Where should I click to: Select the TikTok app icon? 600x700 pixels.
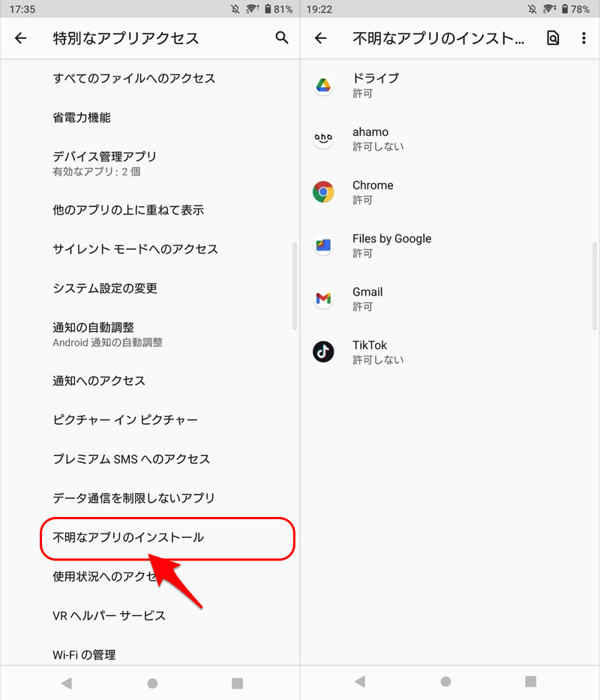click(x=323, y=352)
